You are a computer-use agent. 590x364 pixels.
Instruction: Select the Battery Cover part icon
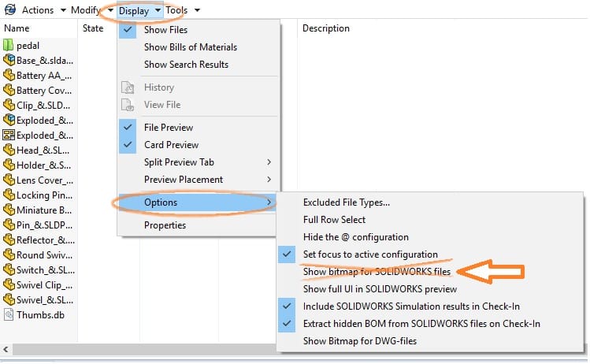point(9,90)
